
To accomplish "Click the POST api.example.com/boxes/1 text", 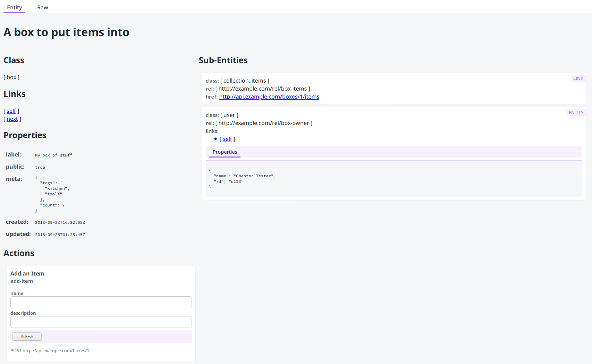I will click(x=50, y=350).
